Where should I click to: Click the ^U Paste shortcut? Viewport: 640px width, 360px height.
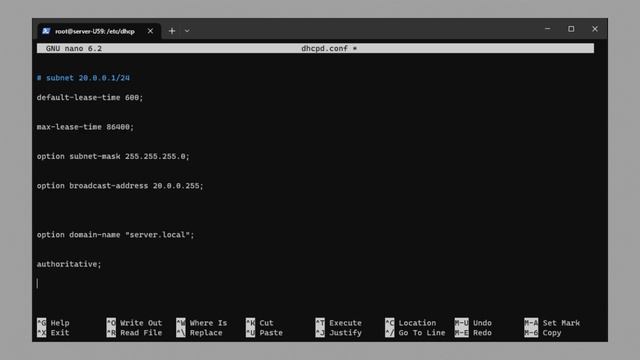(264, 333)
